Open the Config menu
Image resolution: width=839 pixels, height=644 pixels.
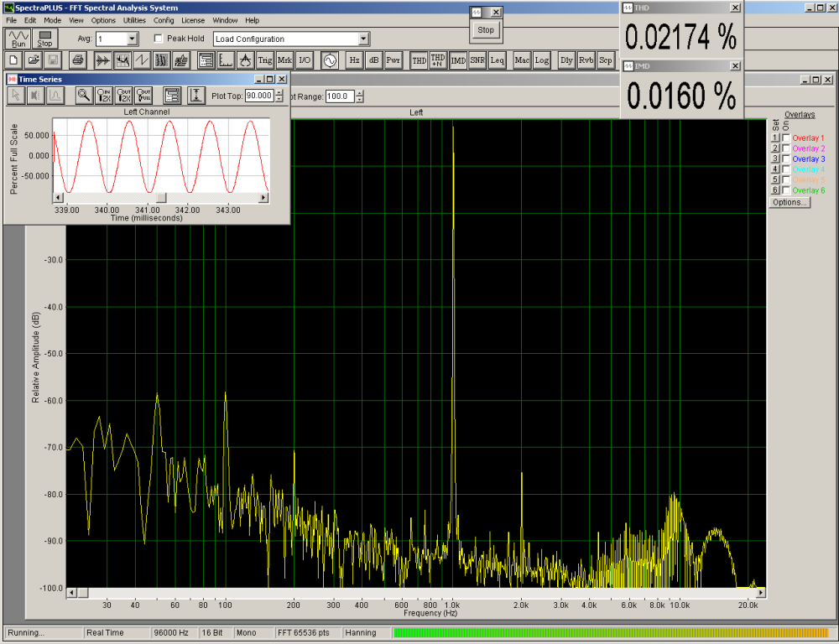(x=164, y=19)
